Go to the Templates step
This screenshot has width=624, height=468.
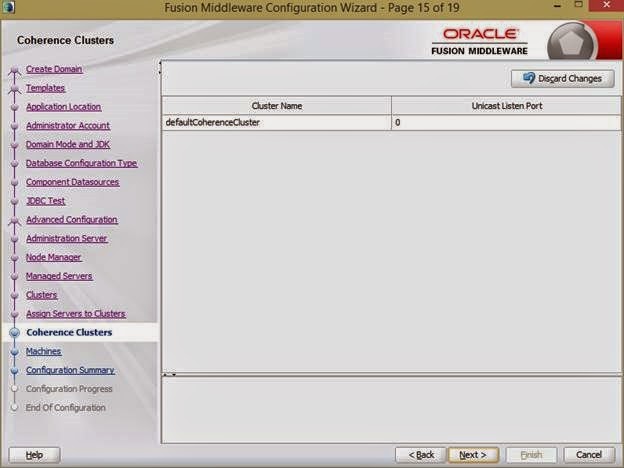click(x=45, y=88)
